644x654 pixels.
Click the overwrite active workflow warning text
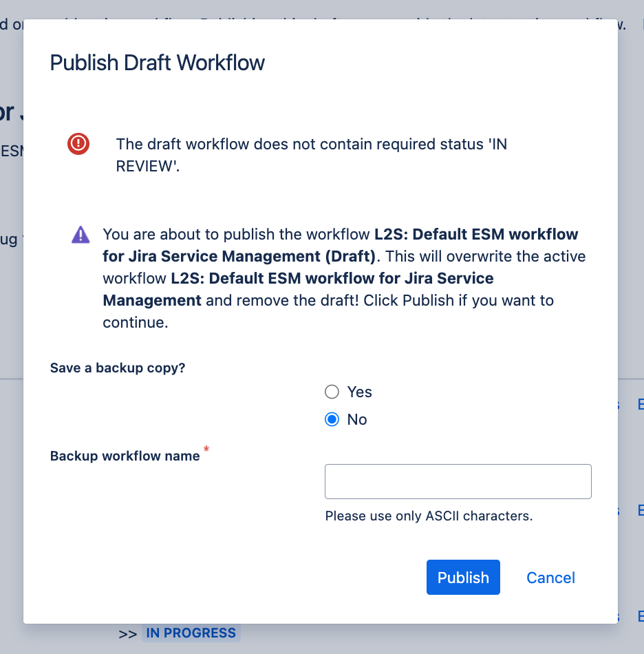coord(344,278)
